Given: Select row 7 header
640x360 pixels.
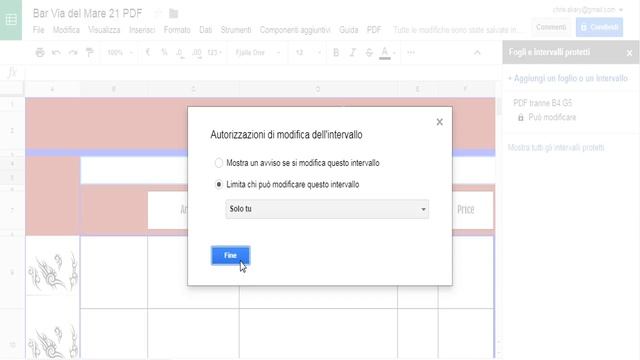Looking at the screenshot, I should (x=12, y=210).
